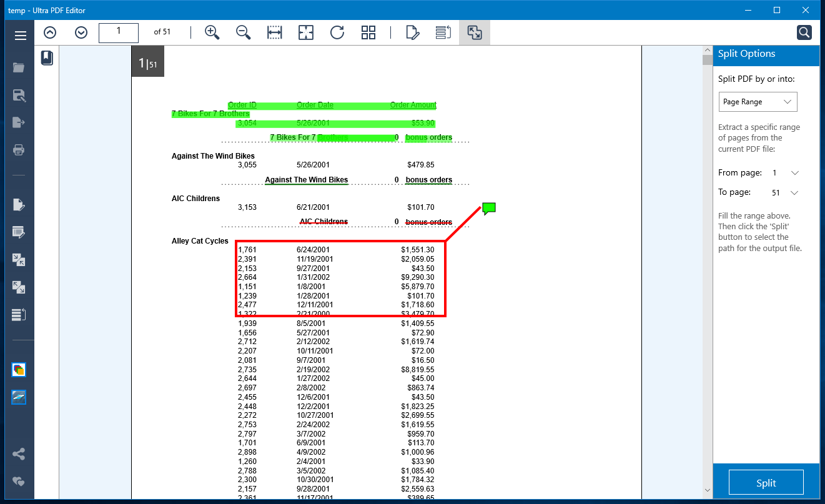
Task: Click the print icon in sidebar
Action: [x=19, y=150]
